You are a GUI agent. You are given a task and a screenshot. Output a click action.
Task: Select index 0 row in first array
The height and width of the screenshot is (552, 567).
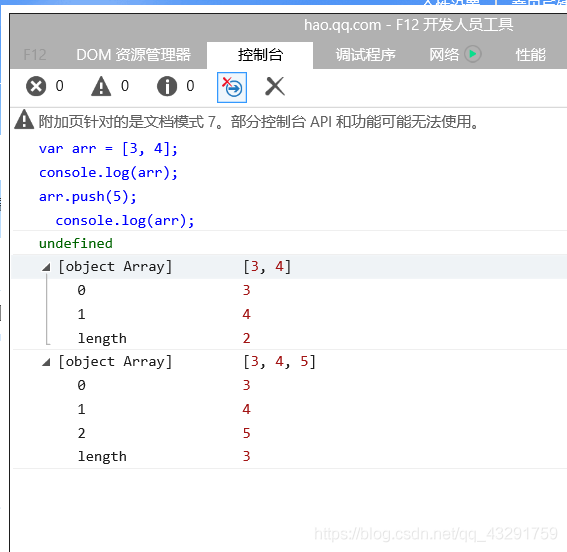coord(289,290)
